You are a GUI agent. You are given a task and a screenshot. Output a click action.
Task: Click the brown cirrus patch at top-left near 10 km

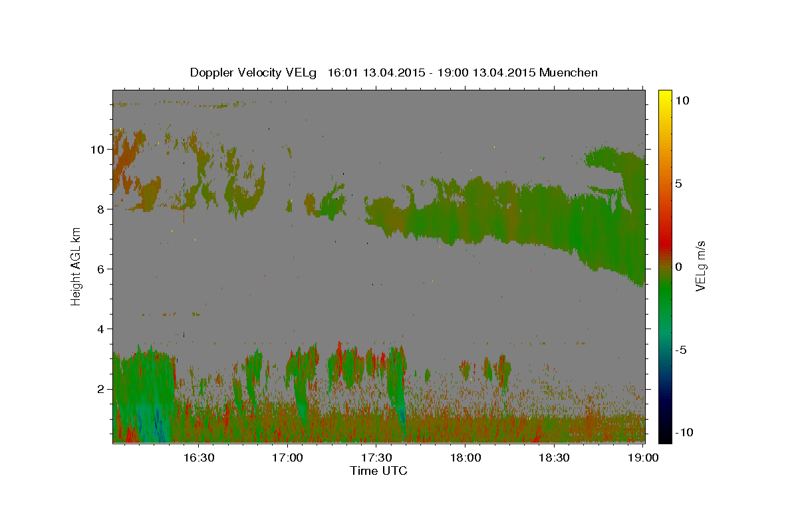click(126, 160)
